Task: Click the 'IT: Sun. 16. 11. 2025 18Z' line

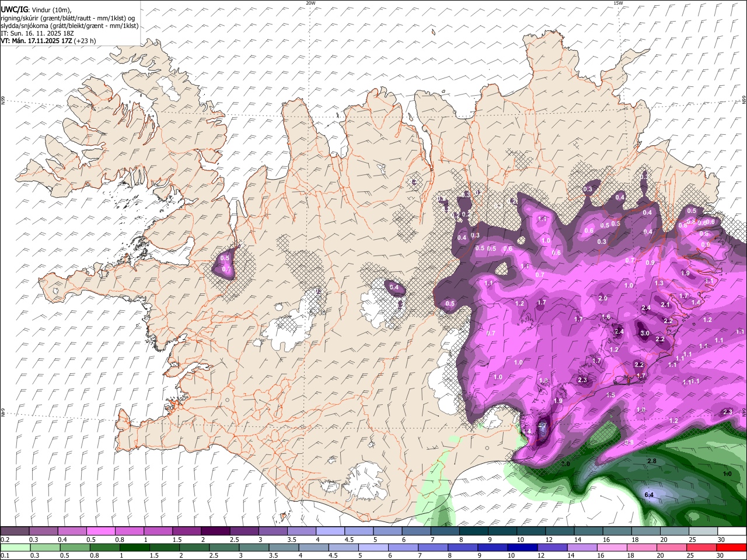Action: point(37,33)
